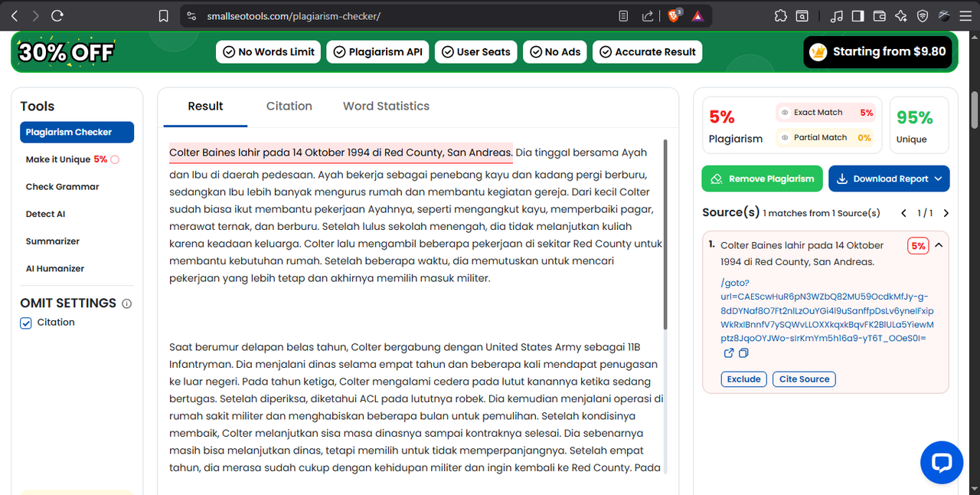Viewport: 980px width, 495px height.
Task: Click the 95% Unique score
Action: tap(914, 118)
